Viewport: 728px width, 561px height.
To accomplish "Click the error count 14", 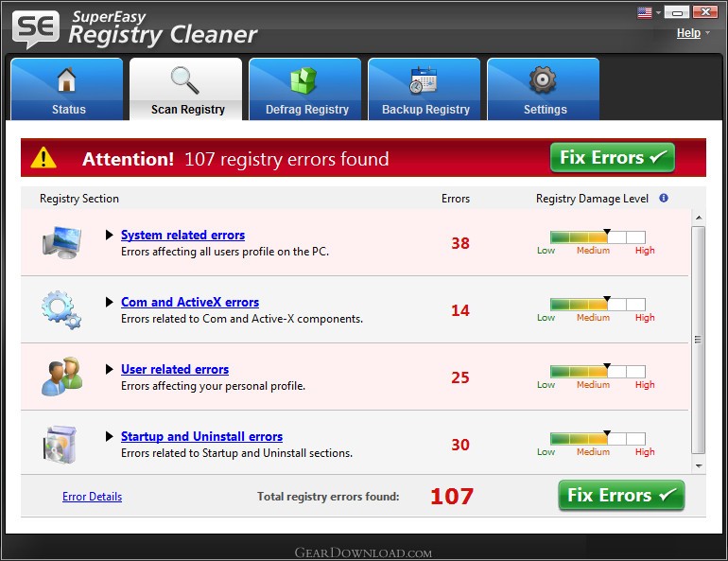I will point(460,310).
